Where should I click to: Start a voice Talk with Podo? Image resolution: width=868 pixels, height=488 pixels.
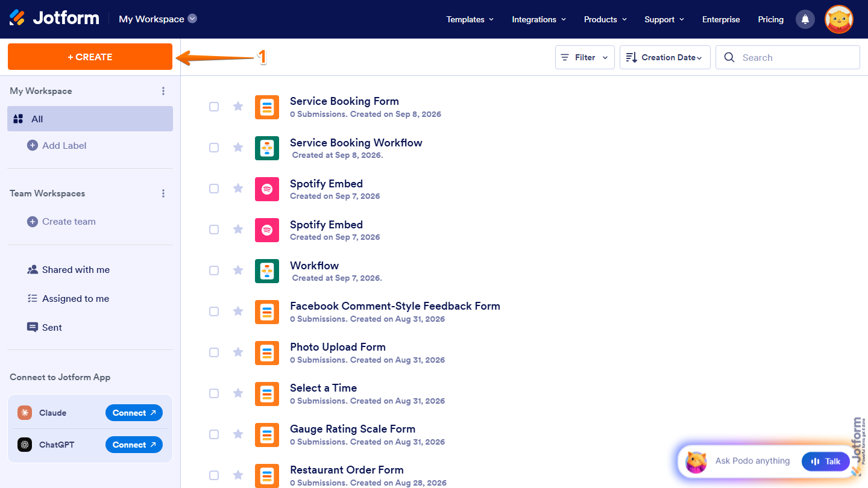826,461
